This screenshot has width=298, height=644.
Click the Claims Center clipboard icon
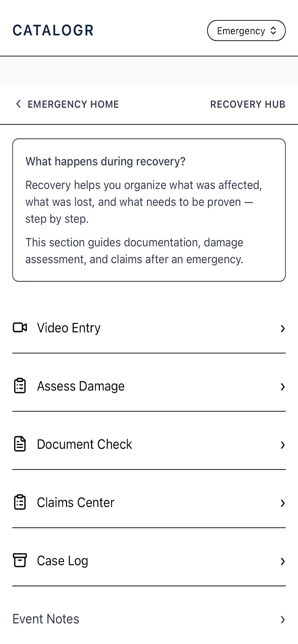click(x=20, y=502)
